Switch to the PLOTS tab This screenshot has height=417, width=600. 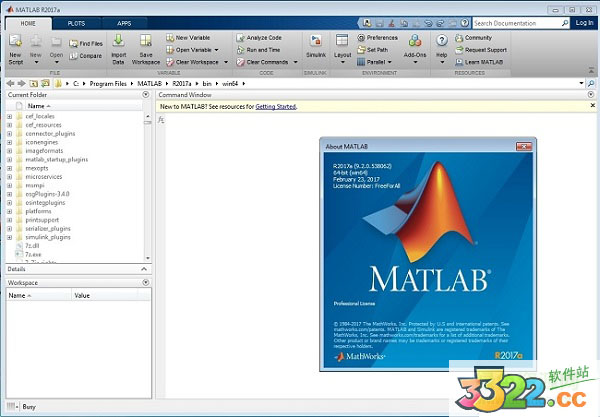pos(76,24)
